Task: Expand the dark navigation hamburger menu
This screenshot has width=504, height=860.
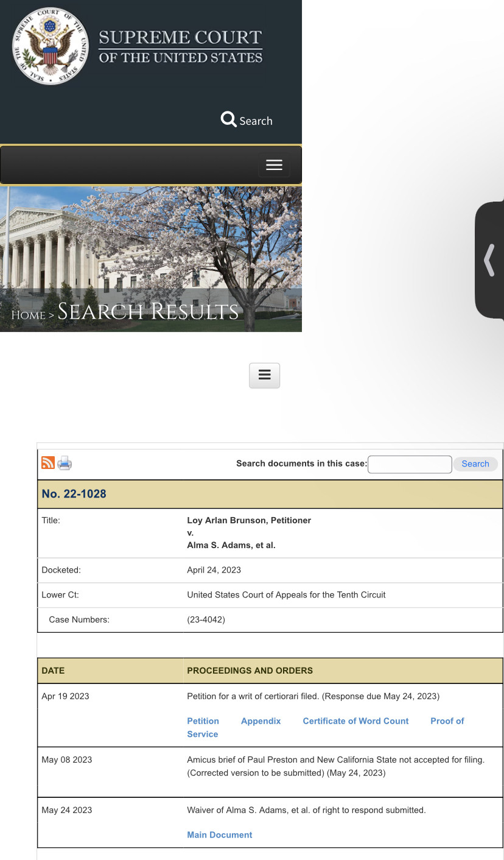Action: point(274,165)
